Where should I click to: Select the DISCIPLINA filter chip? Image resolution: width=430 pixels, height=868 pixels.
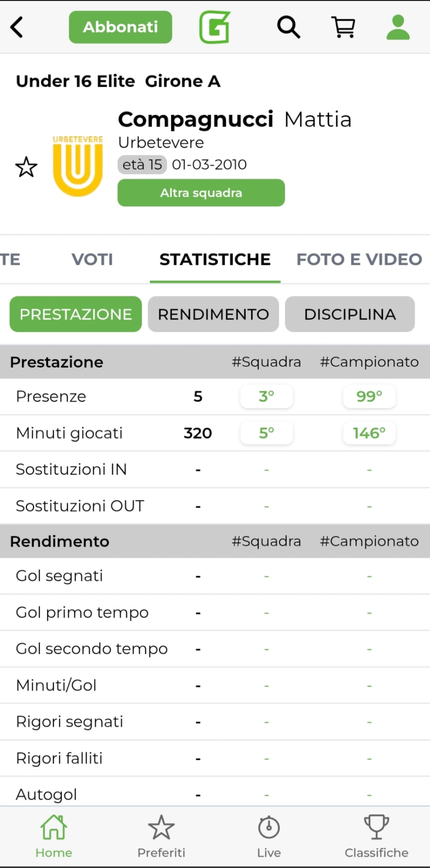pyautogui.click(x=350, y=314)
